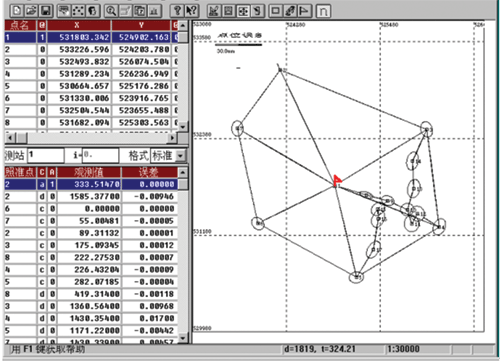Select the red station marker on map
Screen dimensions: 500x361
(337, 180)
